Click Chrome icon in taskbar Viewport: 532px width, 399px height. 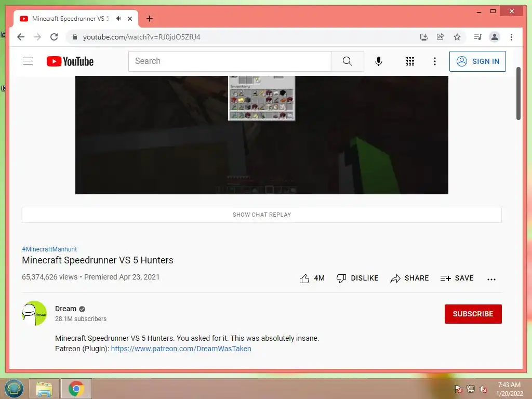tap(76, 389)
